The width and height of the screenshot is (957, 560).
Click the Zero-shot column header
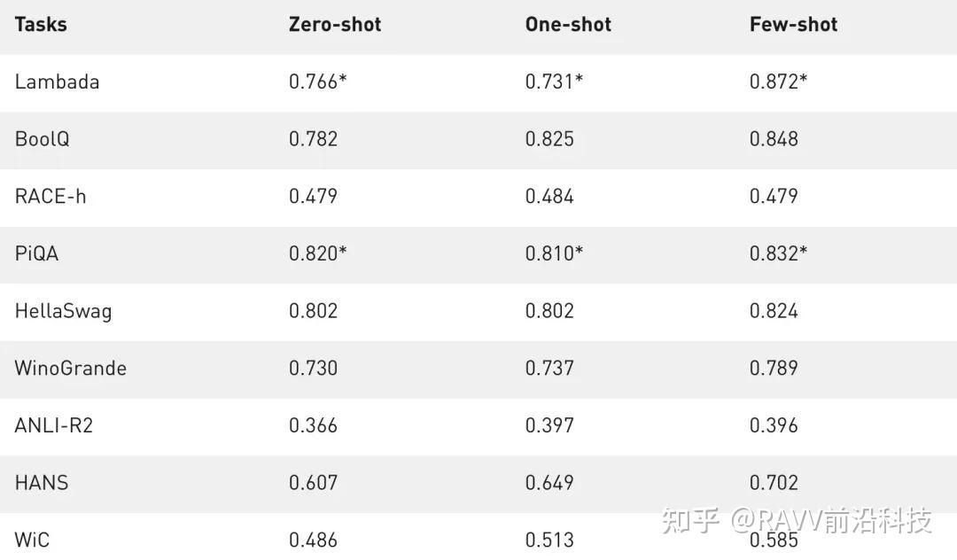[x=335, y=24]
